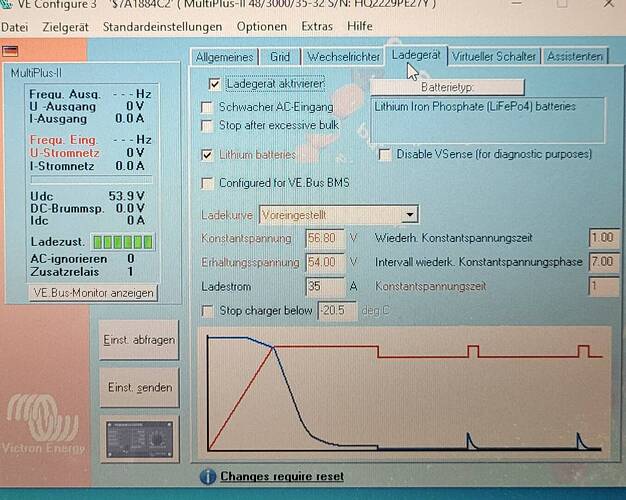Select the Ladegerät tab
Viewport: 626px width, 500px height.
click(x=416, y=55)
